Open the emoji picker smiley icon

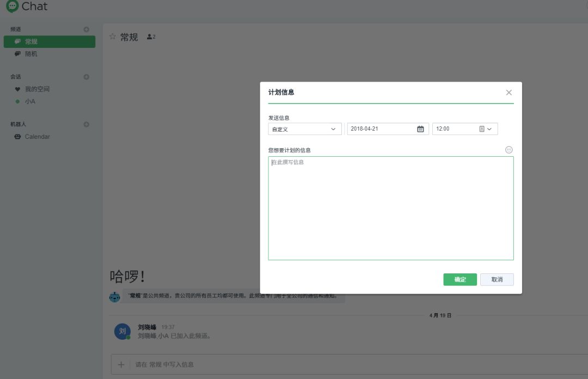[509, 150]
